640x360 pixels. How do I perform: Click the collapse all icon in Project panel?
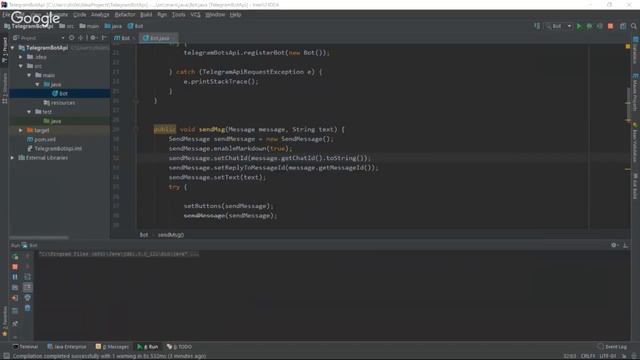tap(80, 38)
